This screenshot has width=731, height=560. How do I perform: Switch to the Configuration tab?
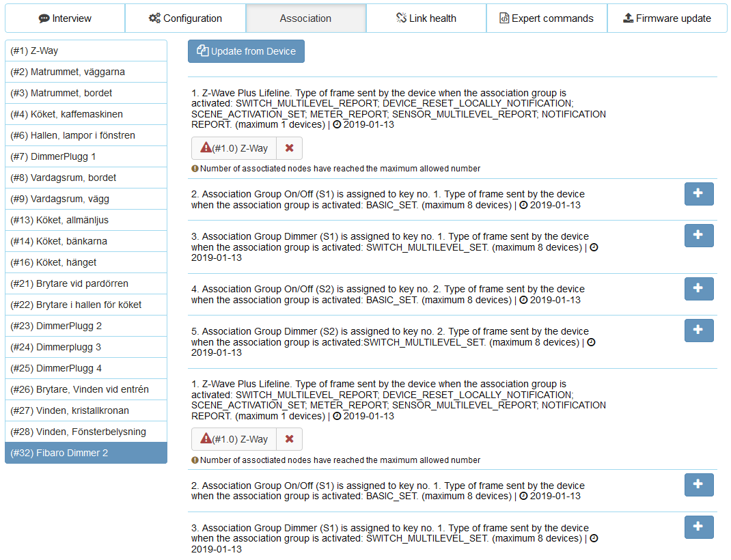(x=185, y=18)
